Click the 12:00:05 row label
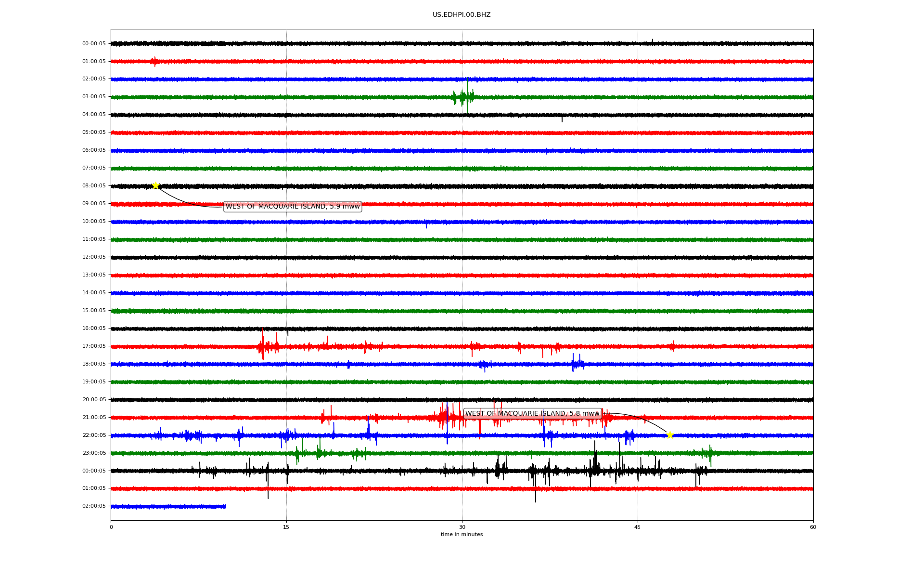Image resolution: width=924 pixels, height=578 pixels. [94, 257]
